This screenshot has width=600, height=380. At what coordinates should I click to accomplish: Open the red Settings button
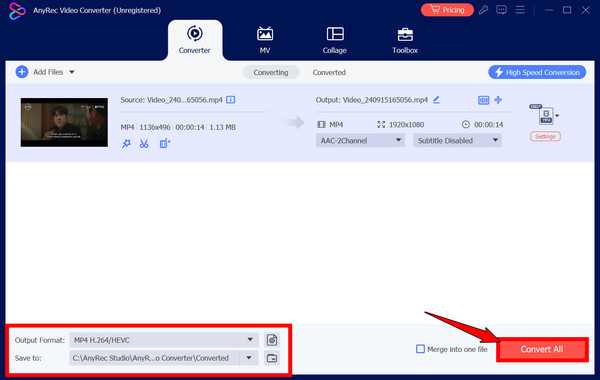[545, 136]
